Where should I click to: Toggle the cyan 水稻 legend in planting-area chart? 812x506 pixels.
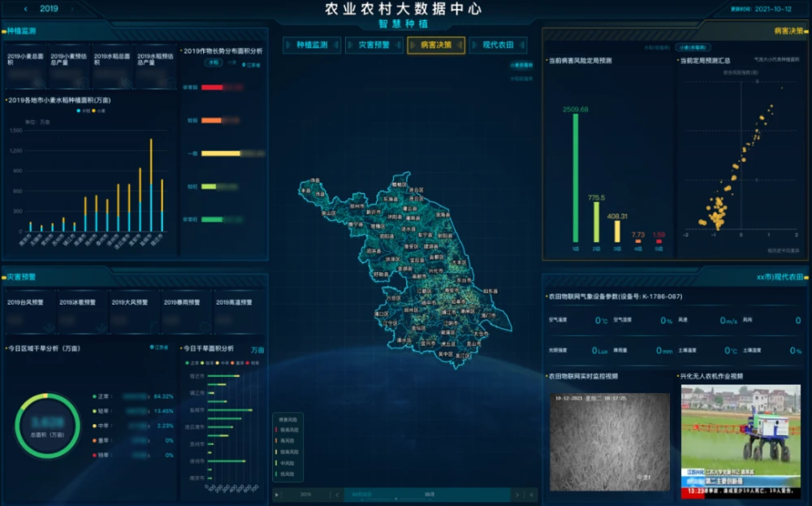click(84, 110)
